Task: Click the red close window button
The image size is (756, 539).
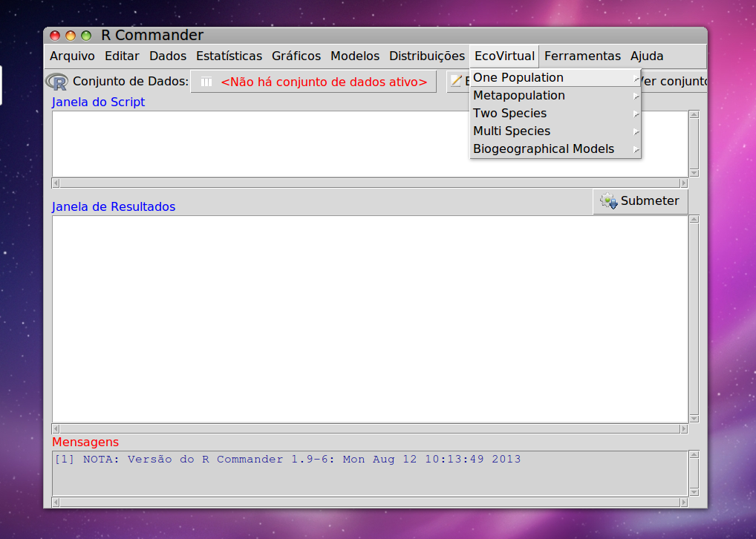Action: point(55,36)
